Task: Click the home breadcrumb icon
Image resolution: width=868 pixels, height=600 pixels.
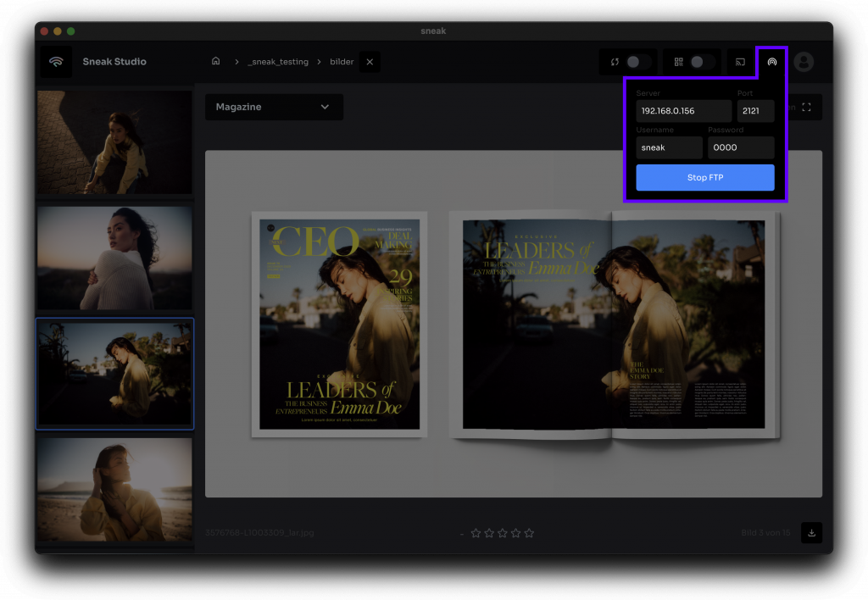Action: tap(216, 62)
